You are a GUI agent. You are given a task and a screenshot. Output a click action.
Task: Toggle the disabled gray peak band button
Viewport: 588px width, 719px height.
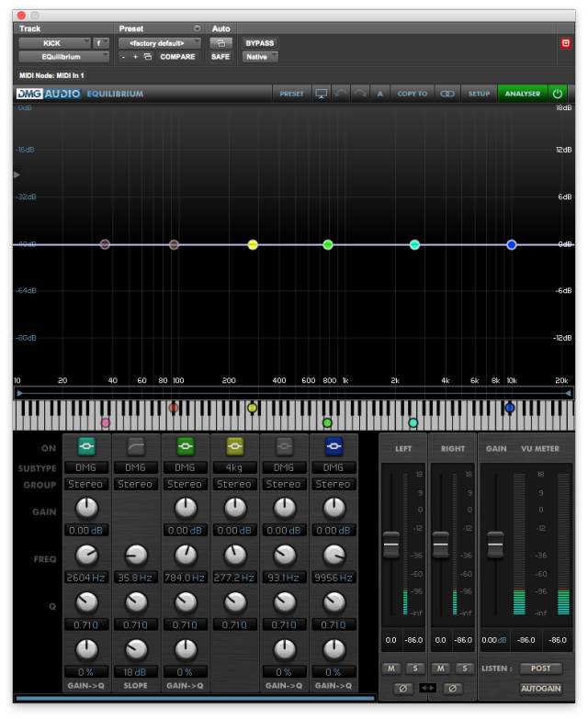(285, 446)
